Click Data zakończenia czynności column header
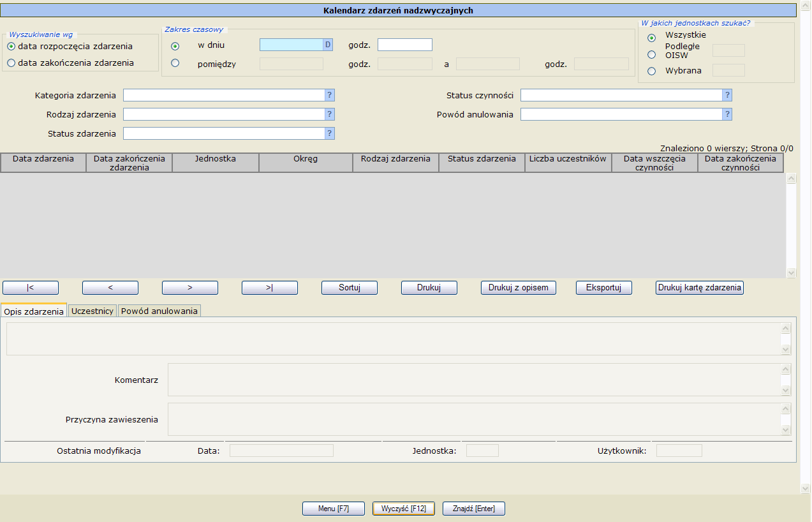 click(741, 163)
